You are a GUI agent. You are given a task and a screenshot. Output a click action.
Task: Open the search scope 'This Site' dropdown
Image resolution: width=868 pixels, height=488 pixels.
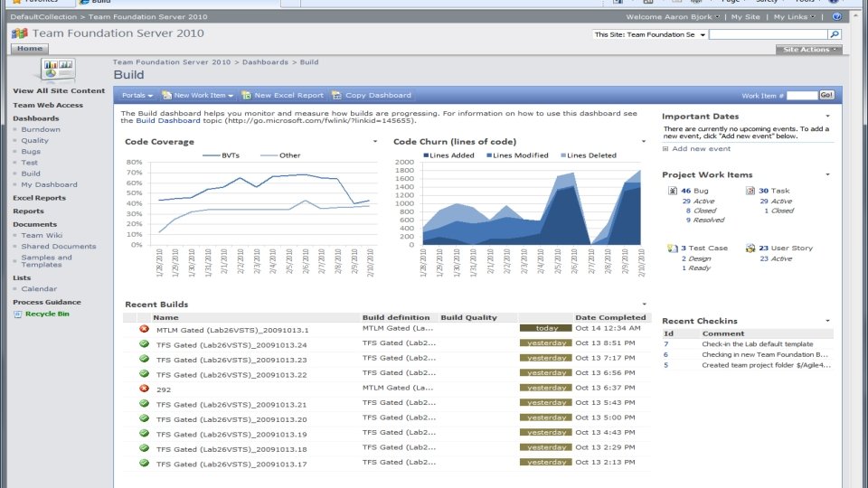703,35
